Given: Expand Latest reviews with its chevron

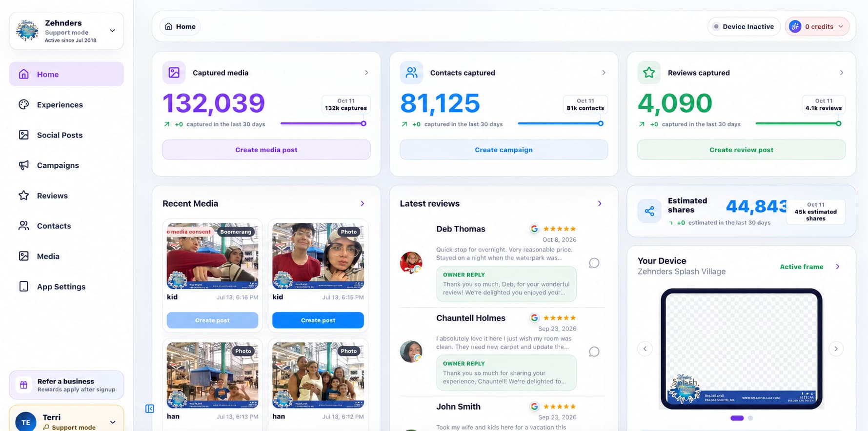Looking at the screenshot, I should pos(600,203).
